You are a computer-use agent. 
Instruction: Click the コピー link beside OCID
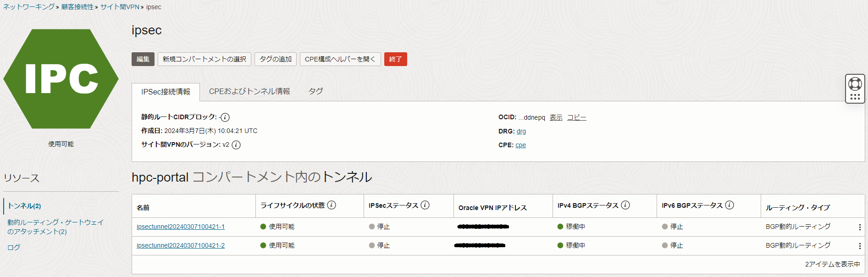pos(576,117)
